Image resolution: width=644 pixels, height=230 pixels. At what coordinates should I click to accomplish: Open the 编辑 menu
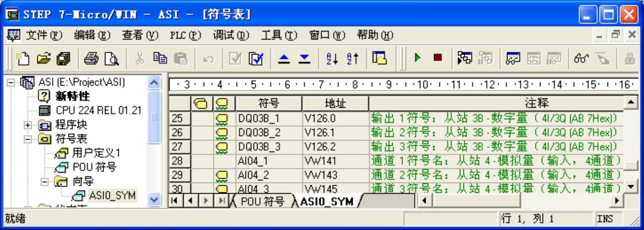[92, 35]
